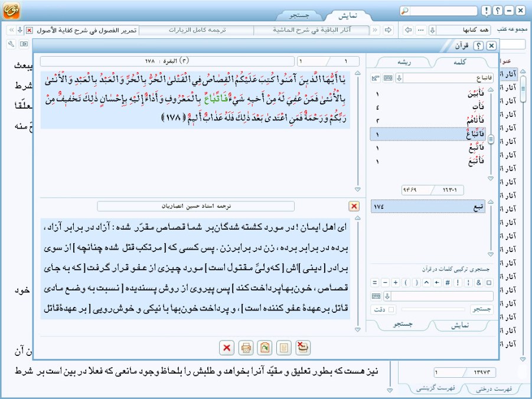Click the question mark help icon in the Quran dialog
The height and width of the screenshot is (399, 532).
pyautogui.click(x=478, y=45)
